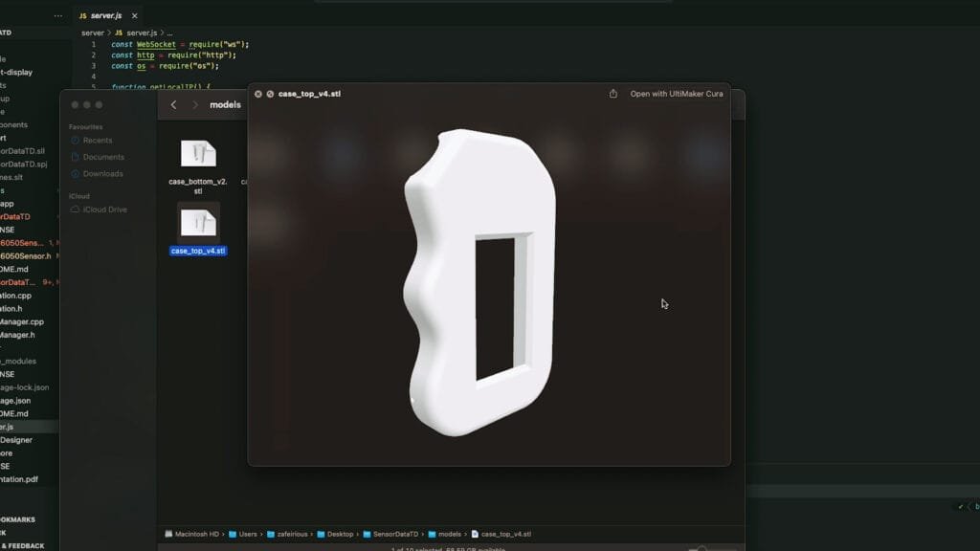This screenshot has height=551, width=980.
Task: Expand the app folder in the explorer
Action: (x=7, y=204)
